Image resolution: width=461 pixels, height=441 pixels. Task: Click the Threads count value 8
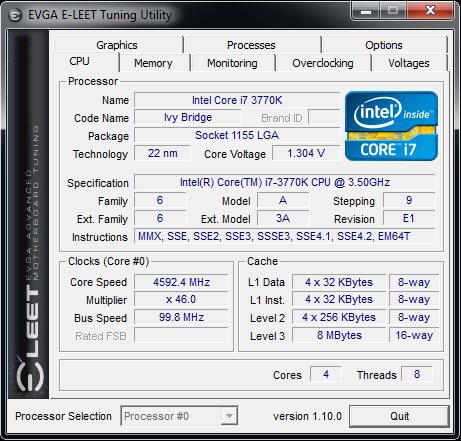(x=417, y=374)
